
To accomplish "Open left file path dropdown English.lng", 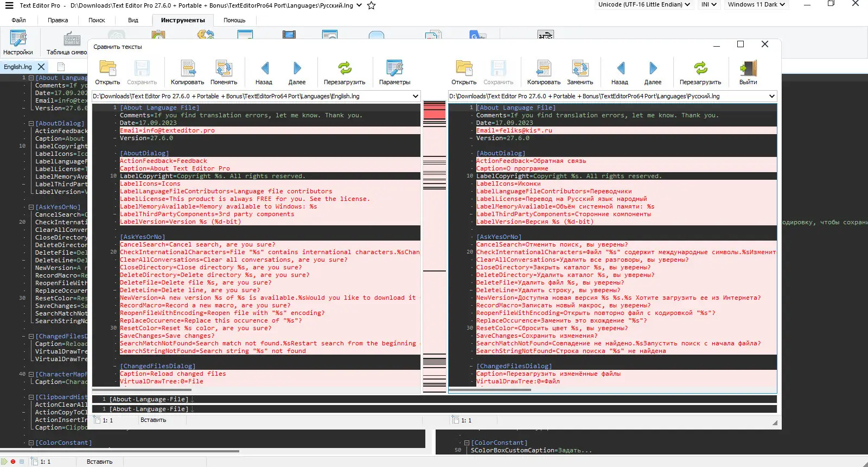I will [x=416, y=96].
